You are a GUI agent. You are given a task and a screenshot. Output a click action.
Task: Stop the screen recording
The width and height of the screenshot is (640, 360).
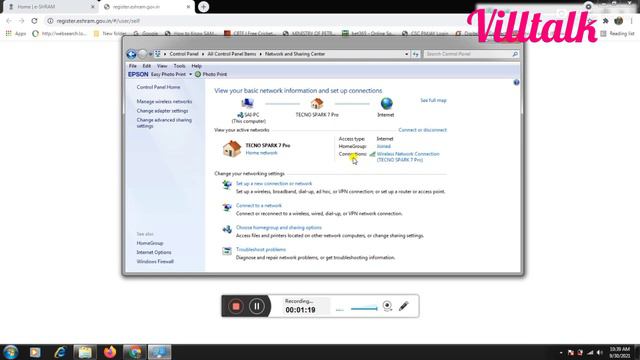(x=236, y=306)
